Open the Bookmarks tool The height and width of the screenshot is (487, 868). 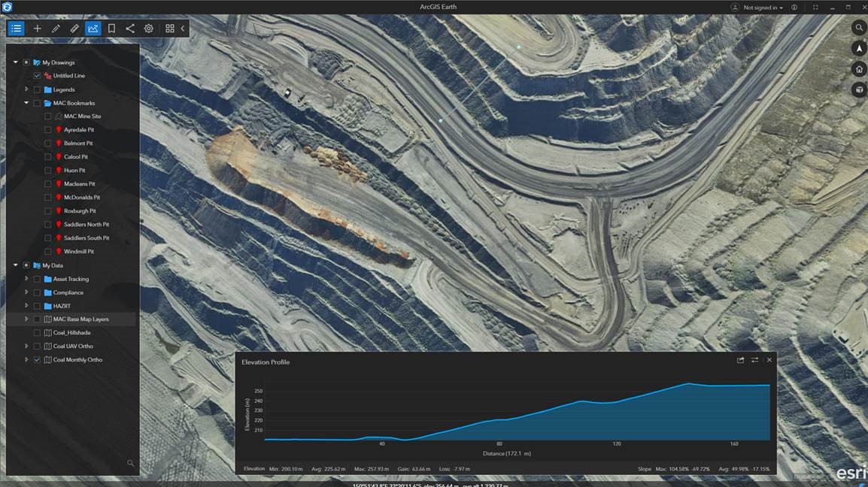[111, 29]
